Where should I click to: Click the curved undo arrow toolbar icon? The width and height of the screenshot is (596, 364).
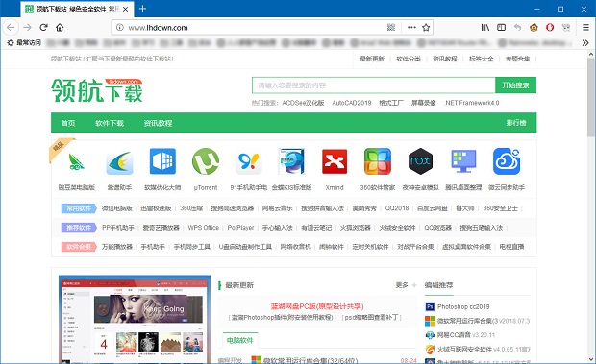pyautogui.click(x=517, y=27)
